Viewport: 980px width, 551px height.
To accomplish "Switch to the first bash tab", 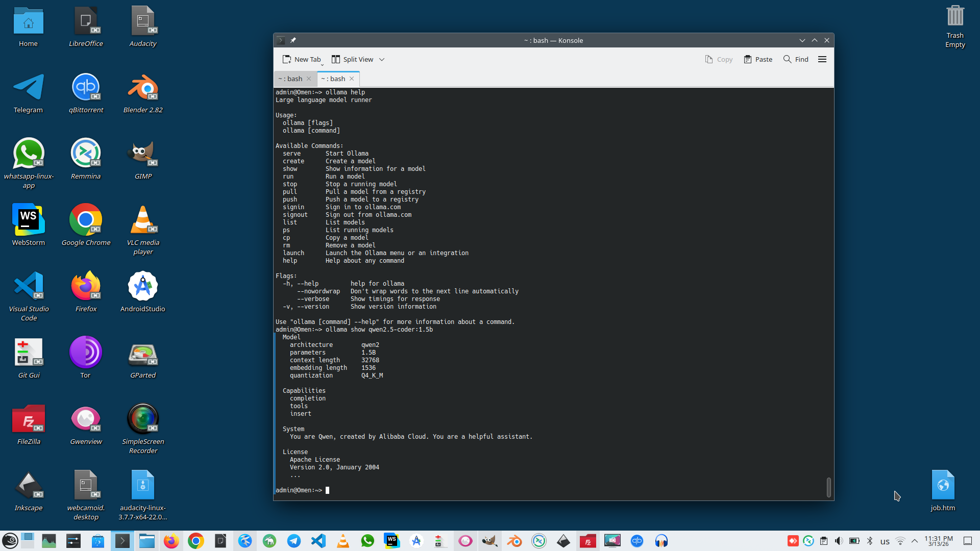I will point(290,79).
